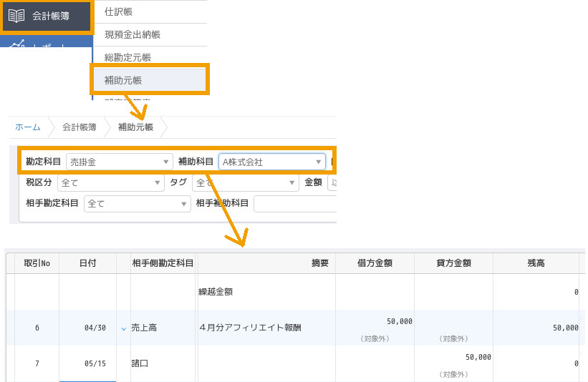Image resolution: width=588 pixels, height=382 pixels.
Task: Click transaction number 6
Action: click(x=37, y=328)
